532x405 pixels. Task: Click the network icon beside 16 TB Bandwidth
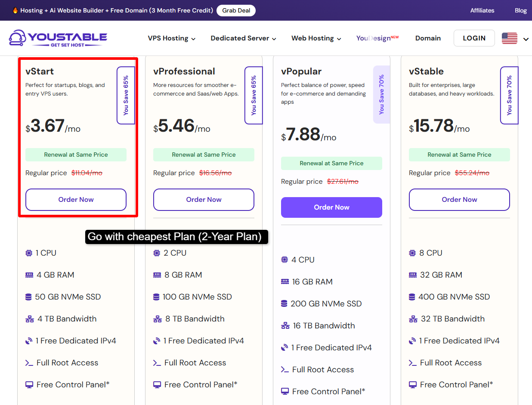[x=285, y=326]
